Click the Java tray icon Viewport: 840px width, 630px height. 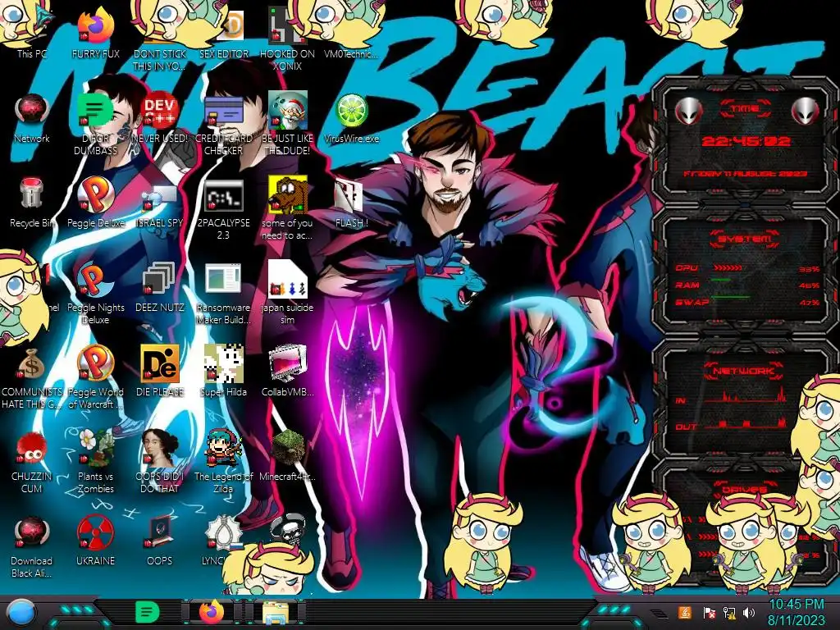click(x=684, y=612)
